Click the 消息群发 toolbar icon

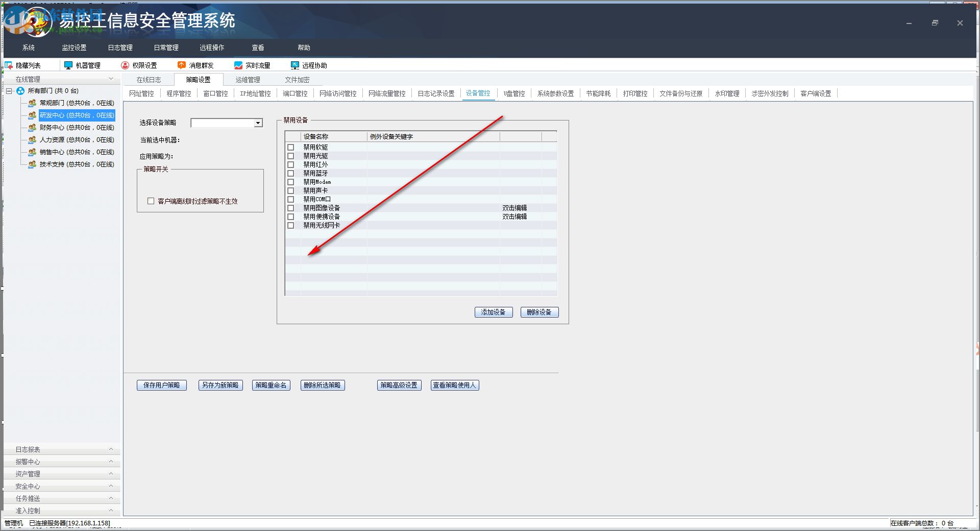tap(182, 65)
